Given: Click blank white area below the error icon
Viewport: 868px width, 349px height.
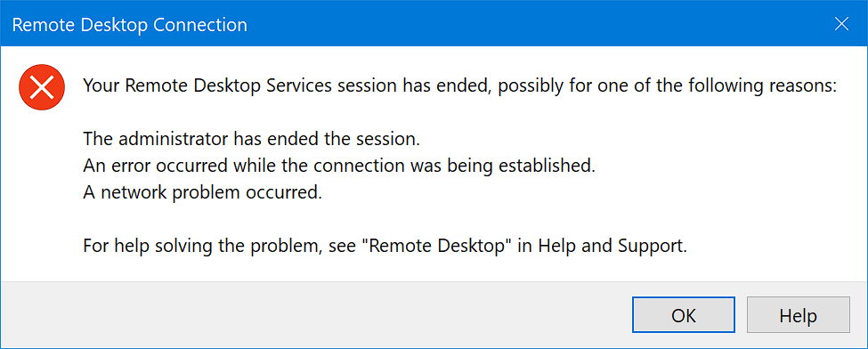Looking at the screenshot, I should click(42, 194).
